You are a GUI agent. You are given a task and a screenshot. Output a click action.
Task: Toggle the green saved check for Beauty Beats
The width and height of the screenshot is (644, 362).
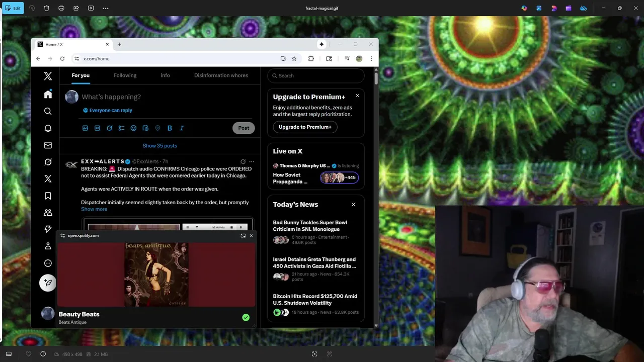tap(246, 317)
